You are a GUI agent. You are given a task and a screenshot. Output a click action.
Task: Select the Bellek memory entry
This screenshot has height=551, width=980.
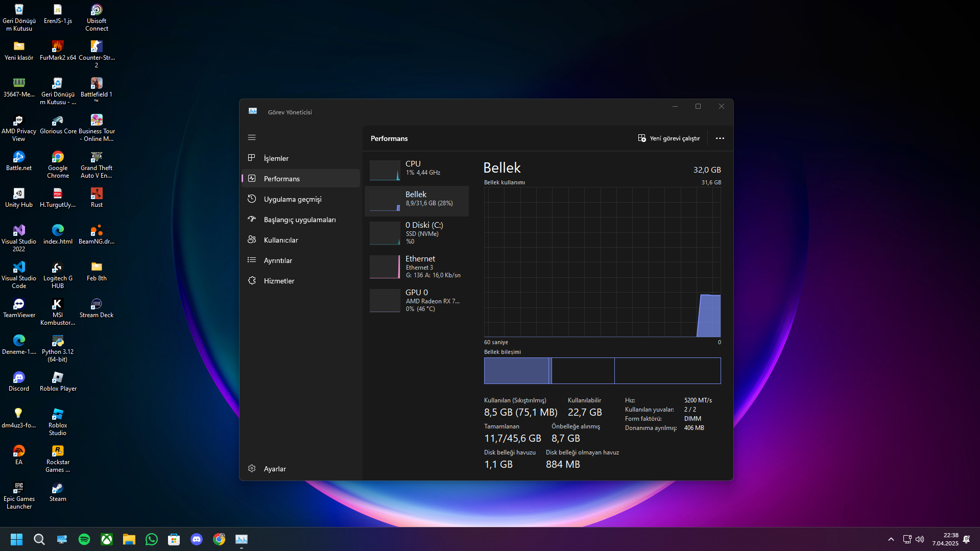[x=417, y=201]
